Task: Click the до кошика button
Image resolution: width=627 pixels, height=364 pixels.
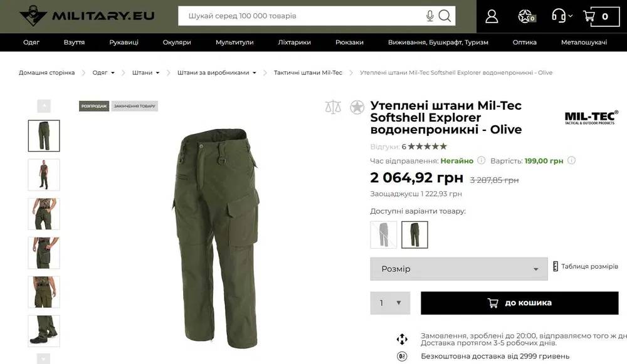Action: [x=519, y=303]
